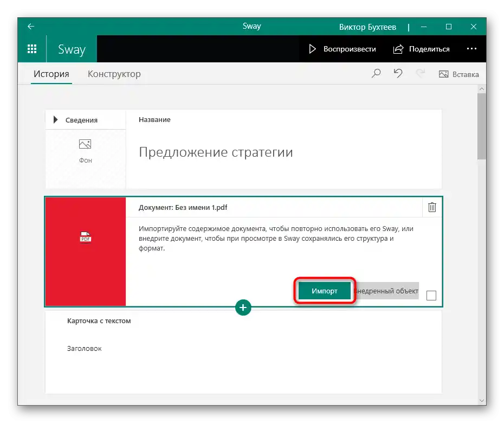Close the Sway window

pos(474,27)
